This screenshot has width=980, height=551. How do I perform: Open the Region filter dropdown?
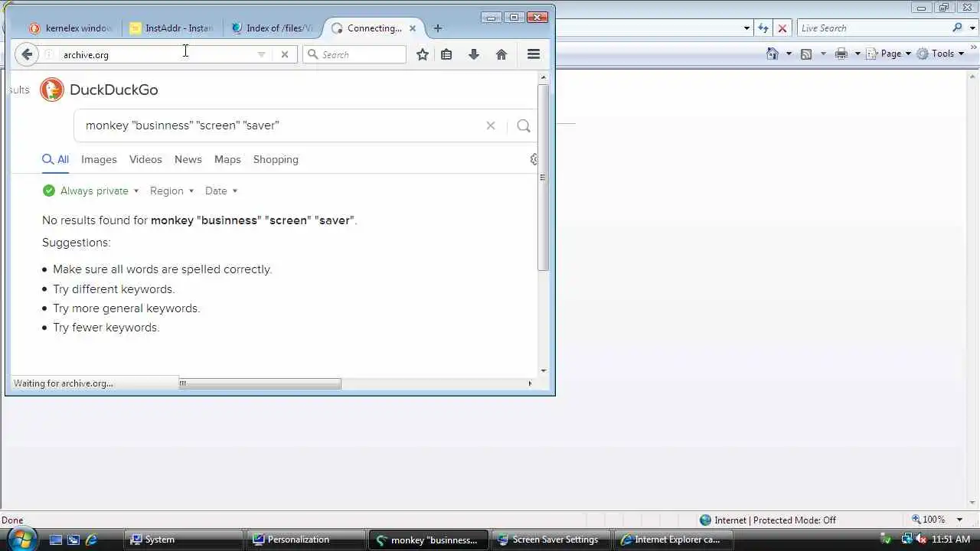tap(172, 191)
